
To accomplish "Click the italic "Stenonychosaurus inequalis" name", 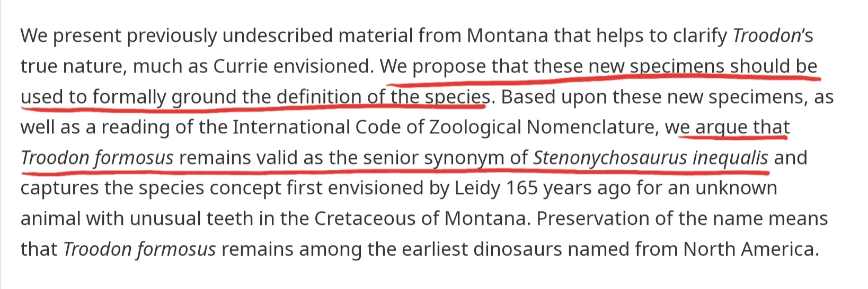I will click(650, 158).
